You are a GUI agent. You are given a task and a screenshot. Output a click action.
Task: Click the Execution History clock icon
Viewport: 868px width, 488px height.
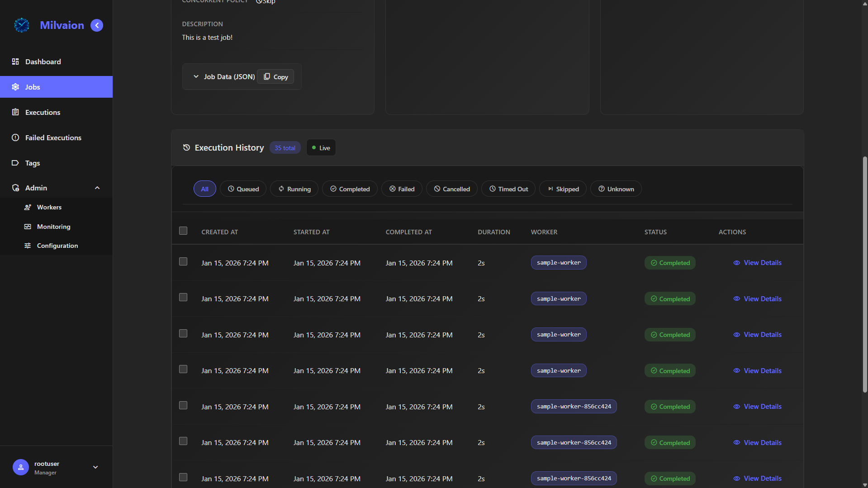click(186, 147)
